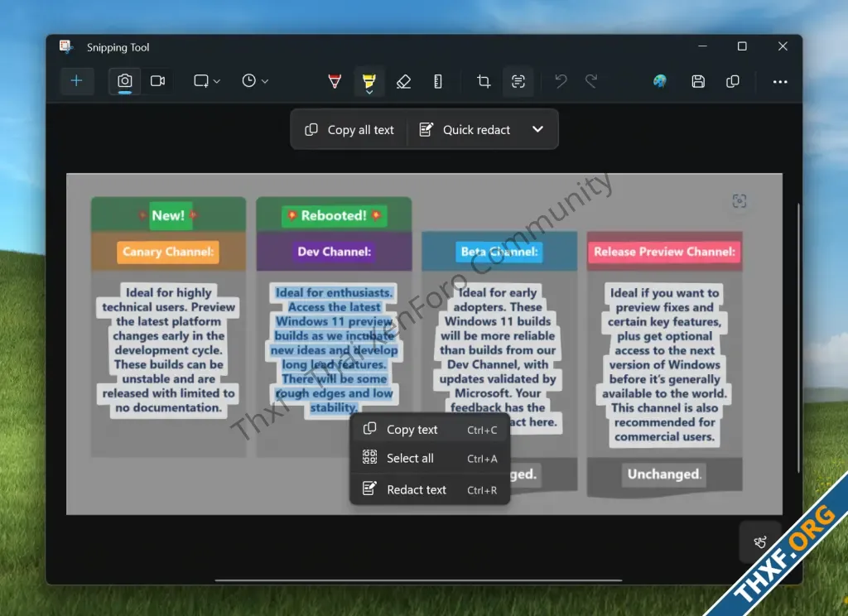Click the Rebooted! green label

point(335,216)
